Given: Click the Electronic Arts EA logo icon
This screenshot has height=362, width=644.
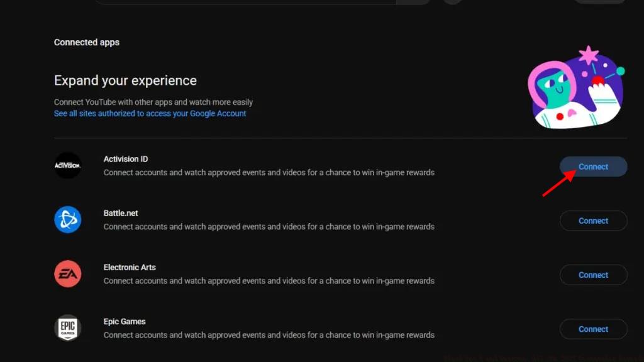Looking at the screenshot, I should (67, 274).
